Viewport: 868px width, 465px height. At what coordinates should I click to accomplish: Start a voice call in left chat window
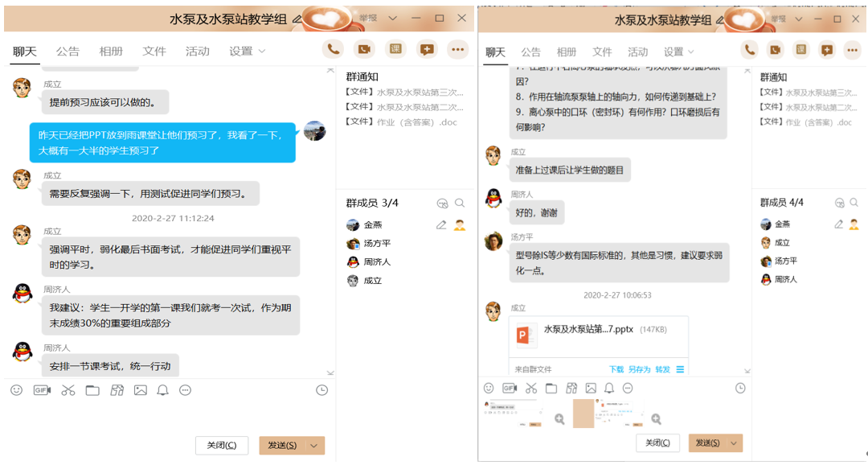pyautogui.click(x=334, y=49)
